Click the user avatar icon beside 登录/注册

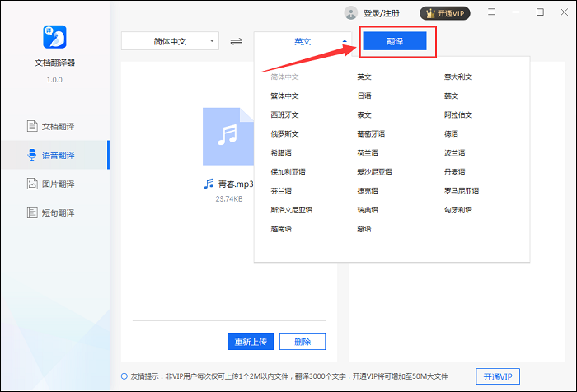point(350,13)
